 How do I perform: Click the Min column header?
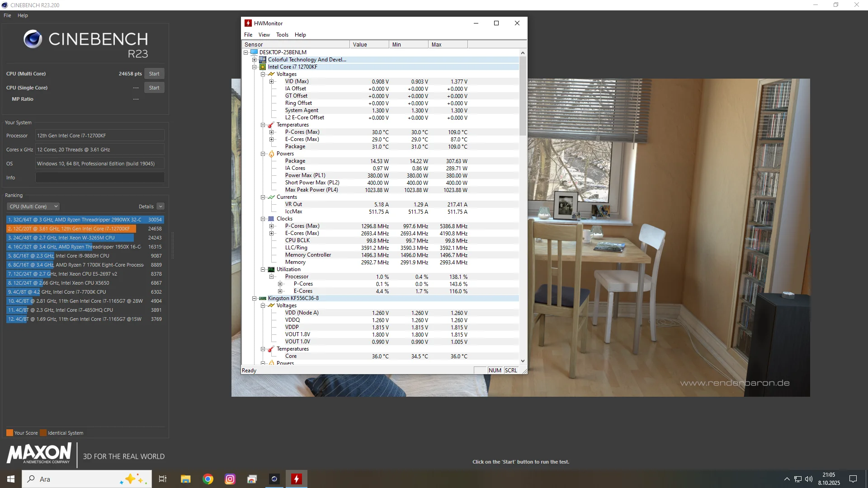pyautogui.click(x=409, y=44)
